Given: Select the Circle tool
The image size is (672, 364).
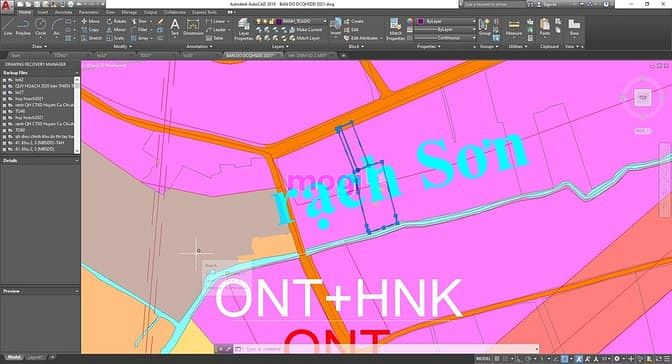Looking at the screenshot, I should [x=40, y=27].
